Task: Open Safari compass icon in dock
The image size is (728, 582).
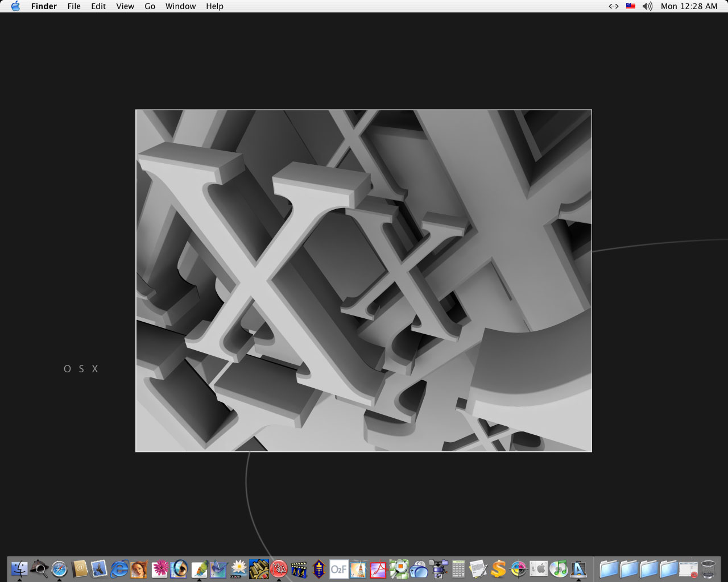Action: 59,568
